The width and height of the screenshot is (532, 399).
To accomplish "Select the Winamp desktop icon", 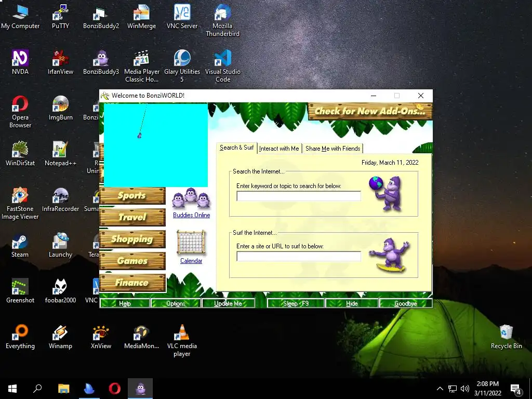I will pos(60,337).
